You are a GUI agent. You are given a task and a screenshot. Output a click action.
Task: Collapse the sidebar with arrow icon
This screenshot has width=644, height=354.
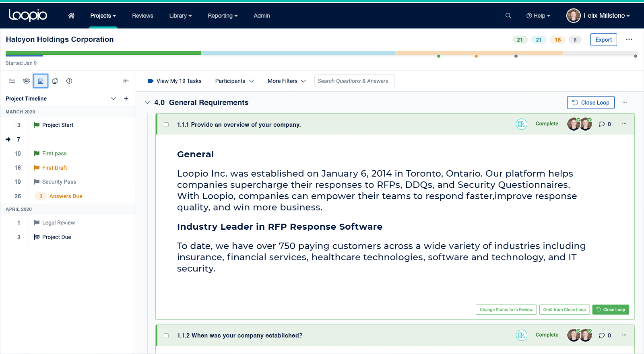(x=126, y=81)
